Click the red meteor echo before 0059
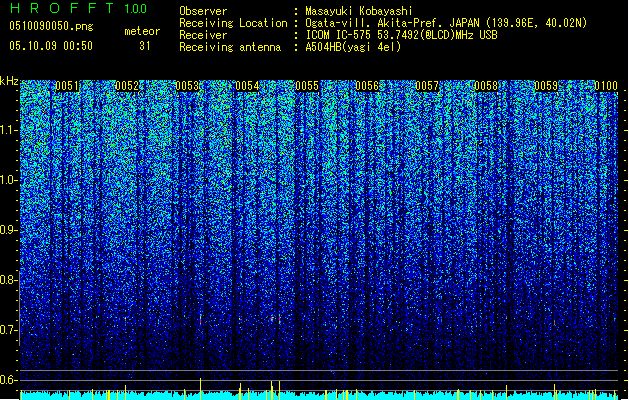 tap(554, 322)
